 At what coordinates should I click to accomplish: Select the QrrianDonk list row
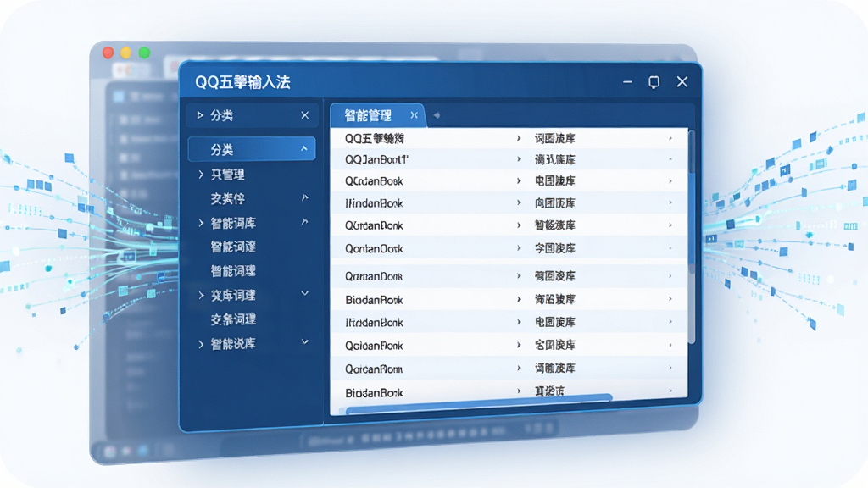click(509, 275)
